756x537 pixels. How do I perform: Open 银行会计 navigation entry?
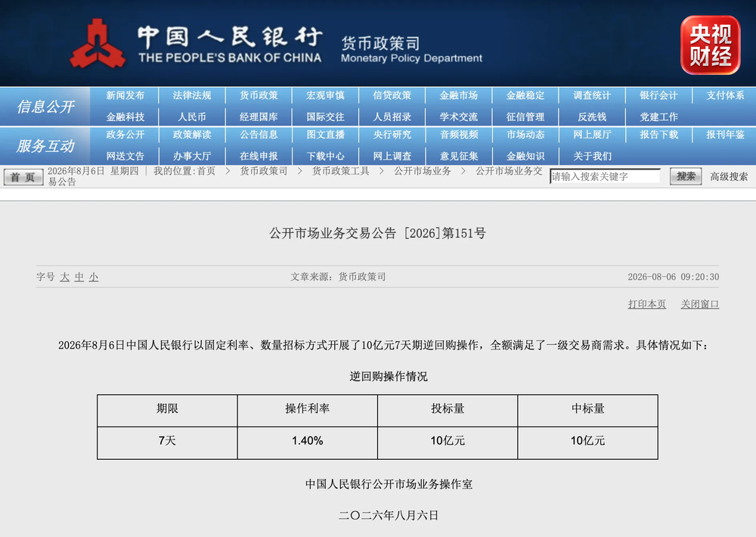click(658, 95)
